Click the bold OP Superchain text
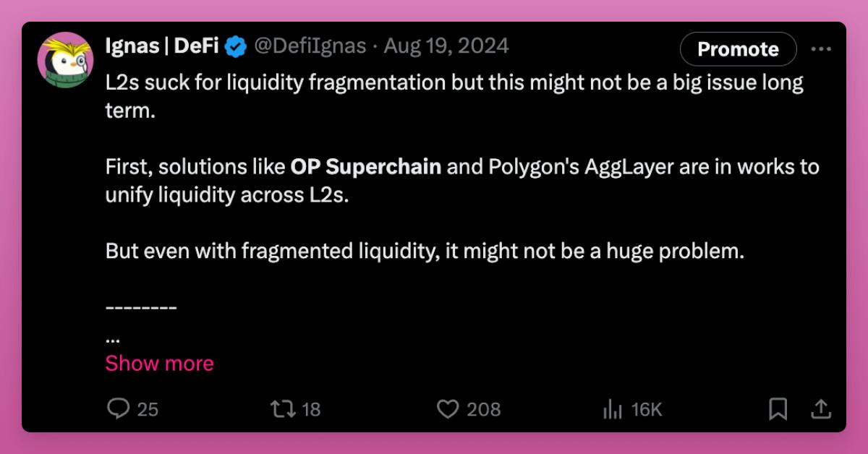Screen dimensions: 868x454 pyautogui.click(x=365, y=167)
